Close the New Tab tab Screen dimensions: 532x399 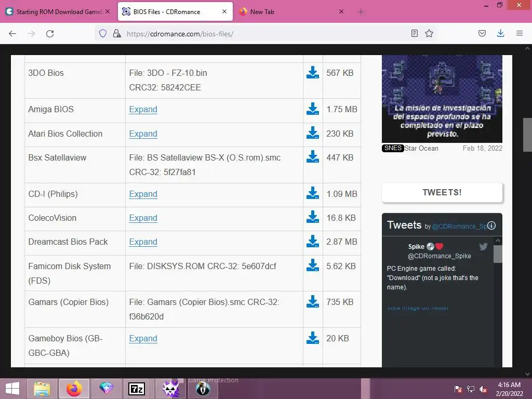341,11
